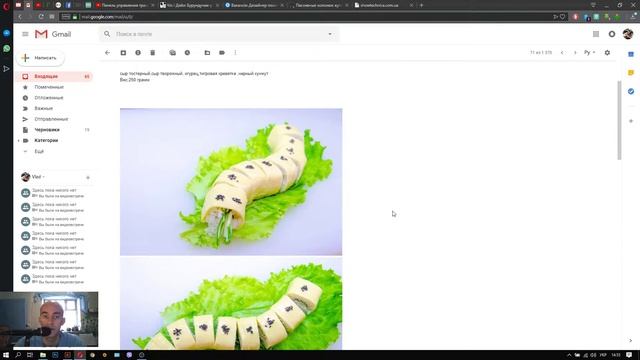Image resolution: width=640 pixels, height=360 pixels.
Task: Go to the newer email arrow
Action: click(x=562, y=52)
